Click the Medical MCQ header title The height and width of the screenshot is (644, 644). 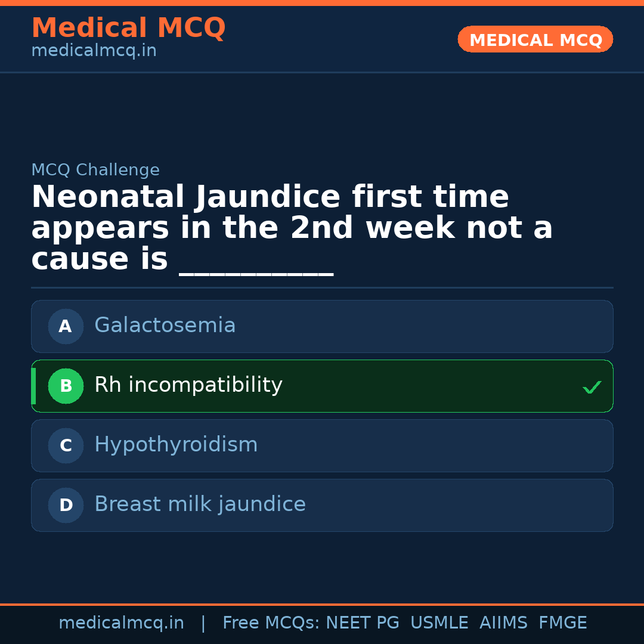(x=128, y=28)
